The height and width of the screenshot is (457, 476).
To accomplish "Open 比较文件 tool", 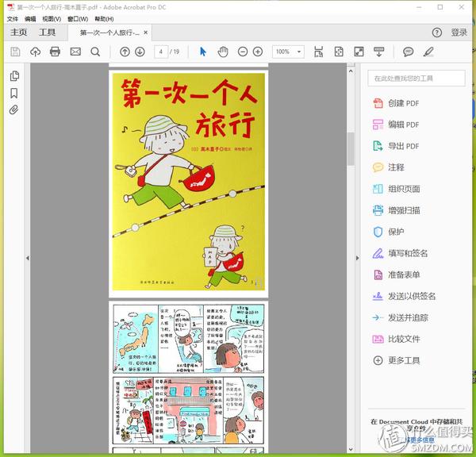I will [396, 339].
